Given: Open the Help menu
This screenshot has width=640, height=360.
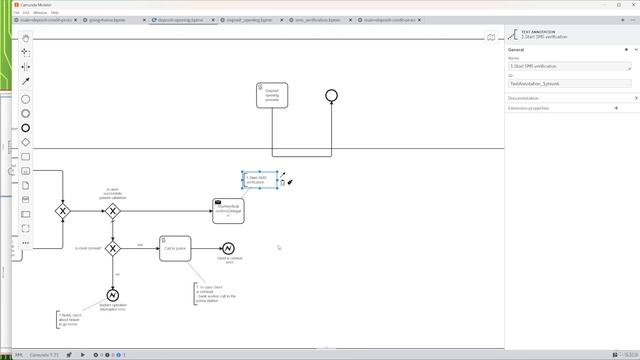Looking at the screenshot, I should (55, 13).
